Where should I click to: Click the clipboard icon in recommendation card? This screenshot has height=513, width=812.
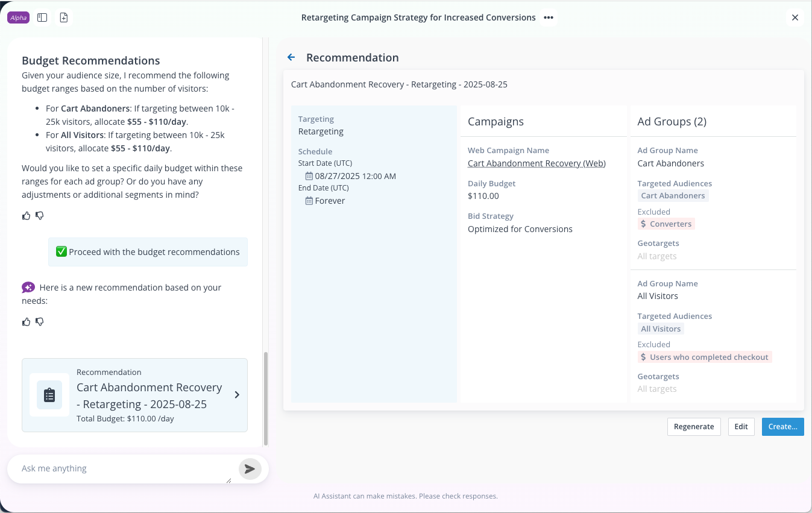coord(49,395)
